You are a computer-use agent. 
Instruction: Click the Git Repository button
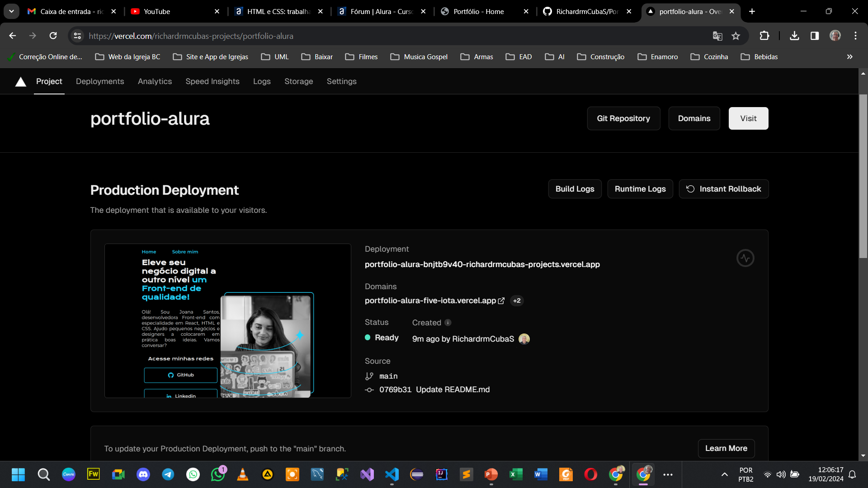(x=623, y=118)
